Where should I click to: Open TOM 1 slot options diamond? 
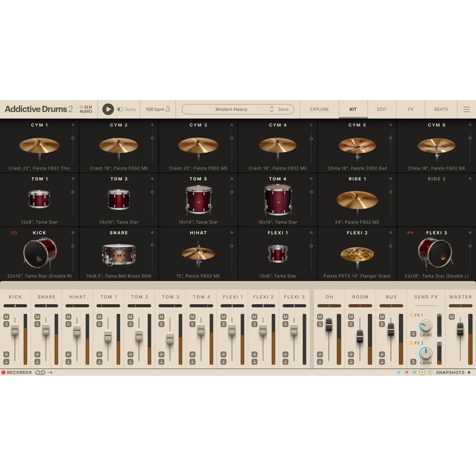tap(73, 179)
